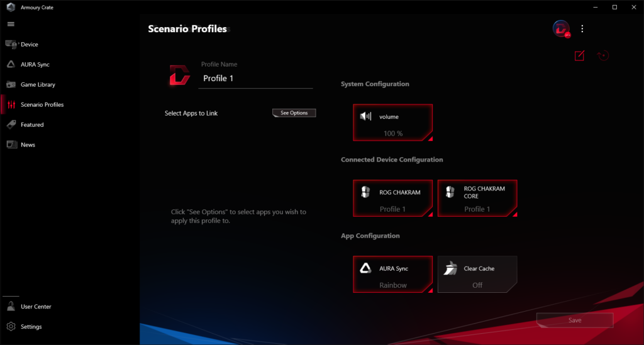Expand the ROG CHAKRAM profile tile

[393, 198]
